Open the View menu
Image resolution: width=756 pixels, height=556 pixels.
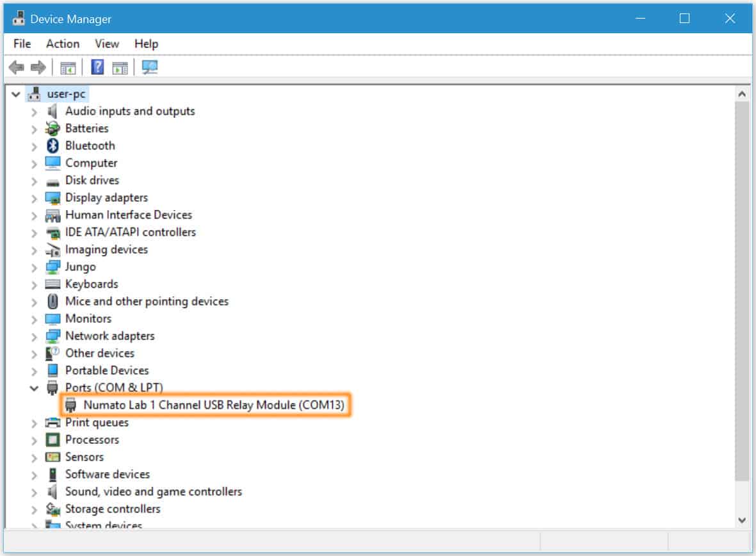[x=107, y=44]
